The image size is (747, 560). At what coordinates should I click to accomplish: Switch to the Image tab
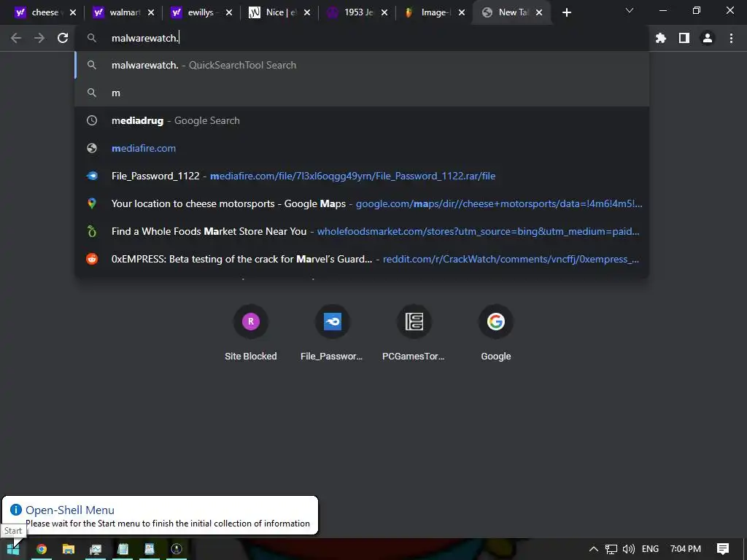427,12
